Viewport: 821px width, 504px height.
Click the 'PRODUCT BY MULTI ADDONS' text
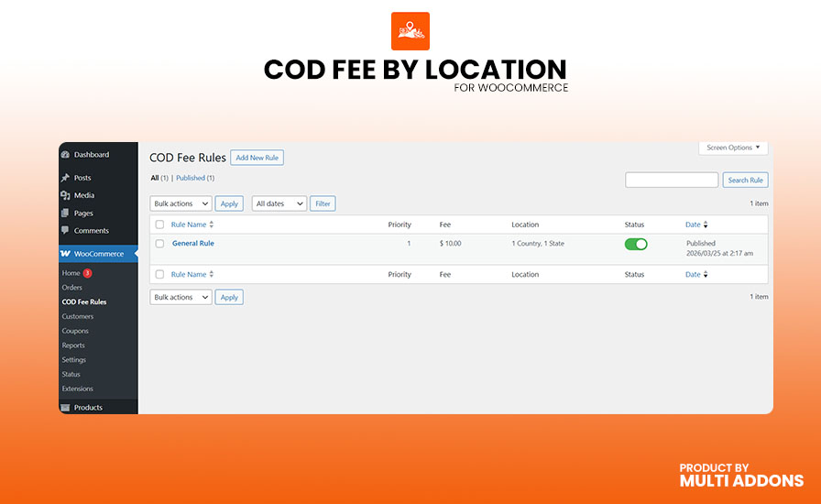pyautogui.click(x=741, y=476)
